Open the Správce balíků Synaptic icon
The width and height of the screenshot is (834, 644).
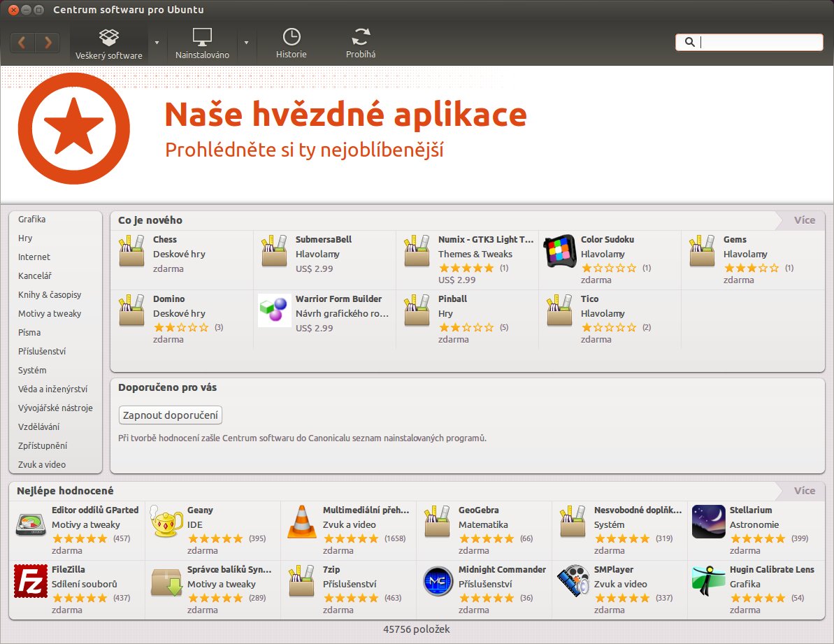click(166, 582)
